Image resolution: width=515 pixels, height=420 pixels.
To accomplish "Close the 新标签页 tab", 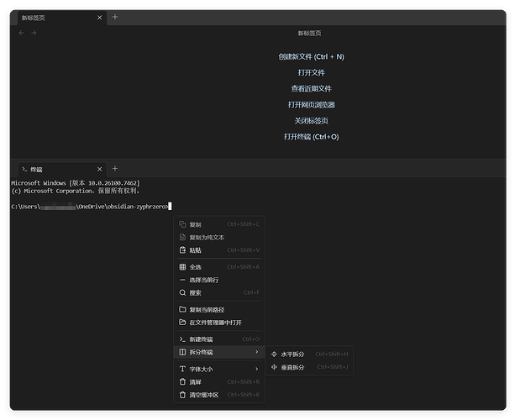I will click(99, 18).
